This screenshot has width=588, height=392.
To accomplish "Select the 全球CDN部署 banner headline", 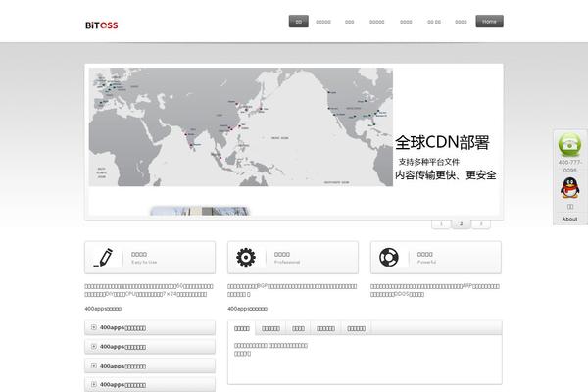I will (443, 142).
